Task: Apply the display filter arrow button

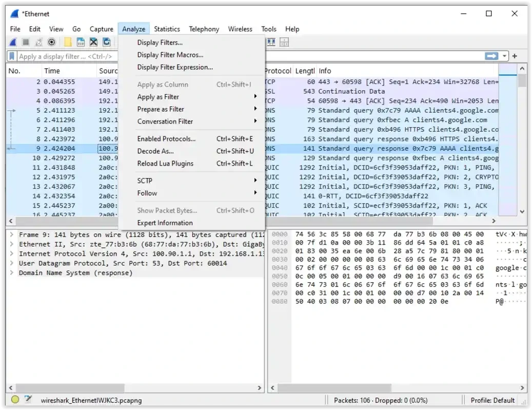Action: click(491, 56)
